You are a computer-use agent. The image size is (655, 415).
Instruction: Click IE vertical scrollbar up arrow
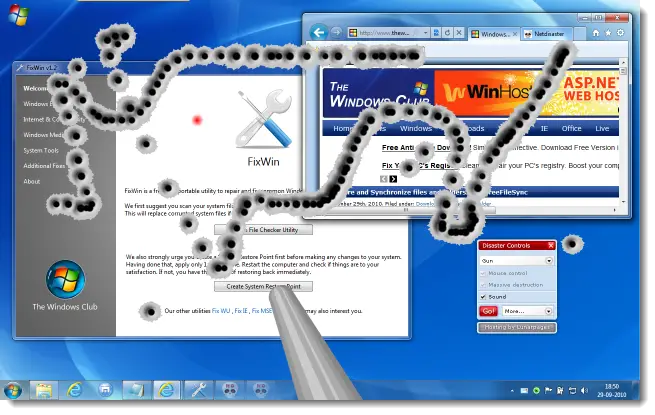[623, 62]
